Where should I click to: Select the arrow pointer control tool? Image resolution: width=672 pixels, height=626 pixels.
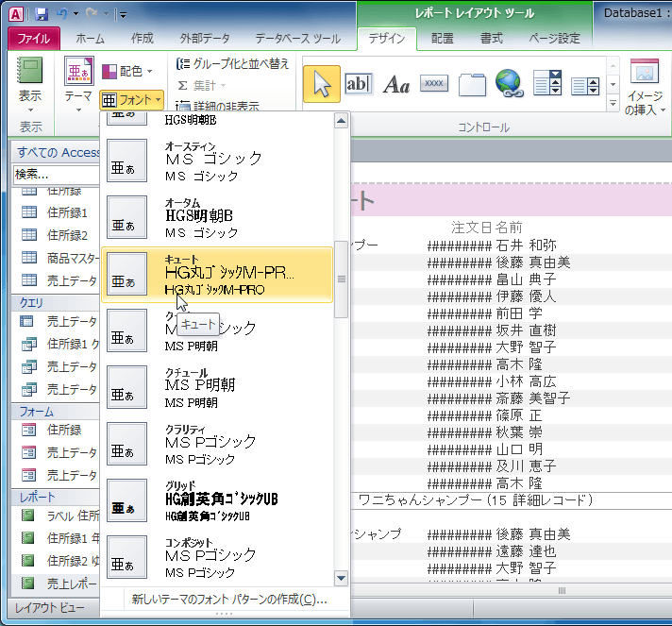coord(322,84)
